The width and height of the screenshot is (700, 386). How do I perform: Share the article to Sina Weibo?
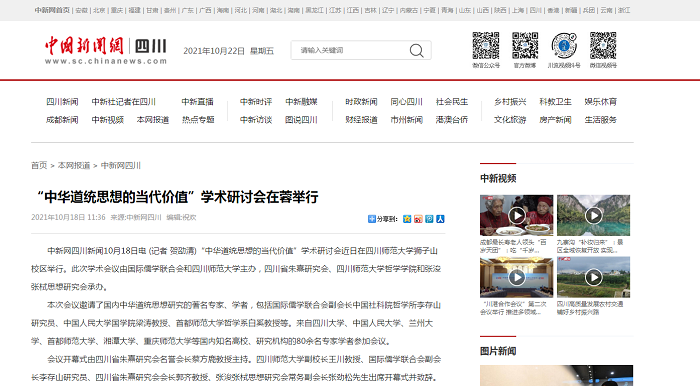pyautogui.click(x=418, y=219)
